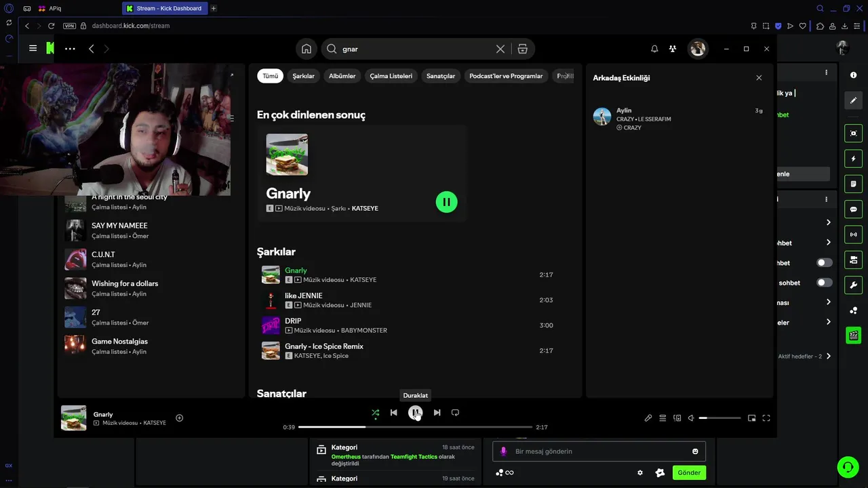Select the Podcast'ler ve Programlar chip
868x488 pixels.
click(x=506, y=76)
